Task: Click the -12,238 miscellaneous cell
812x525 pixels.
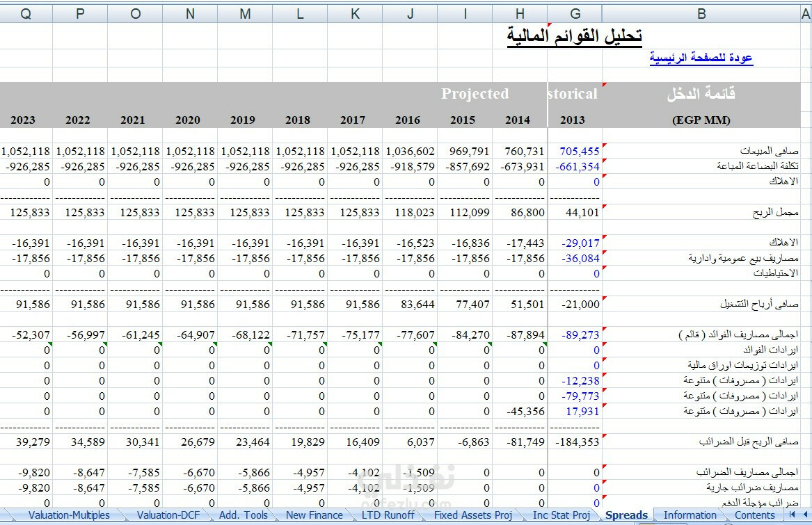Action: coord(575,380)
